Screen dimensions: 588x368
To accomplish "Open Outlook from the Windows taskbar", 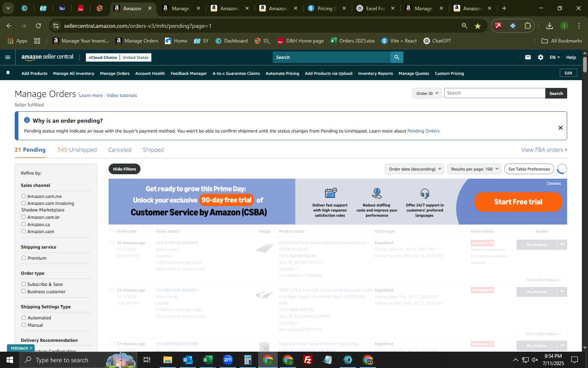I will pyautogui.click(x=188, y=360).
